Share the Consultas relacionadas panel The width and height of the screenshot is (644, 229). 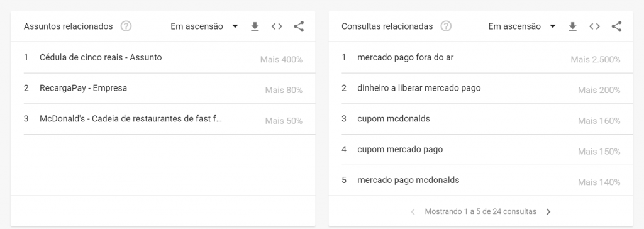[x=616, y=26]
